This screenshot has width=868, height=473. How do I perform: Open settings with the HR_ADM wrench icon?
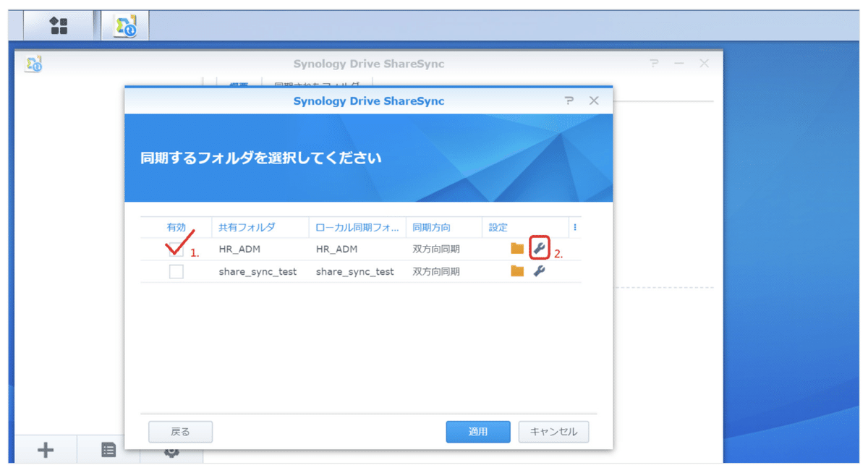click(x=540, y=249)
